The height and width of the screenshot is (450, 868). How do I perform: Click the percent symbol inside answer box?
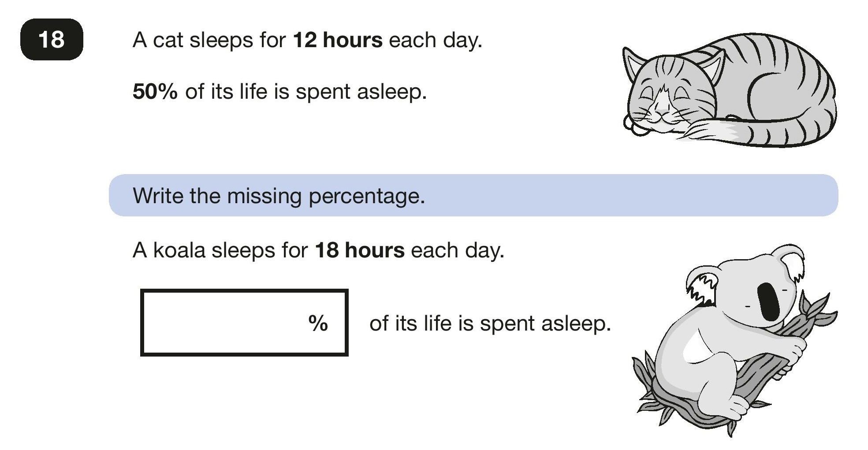tap(318, 323)
